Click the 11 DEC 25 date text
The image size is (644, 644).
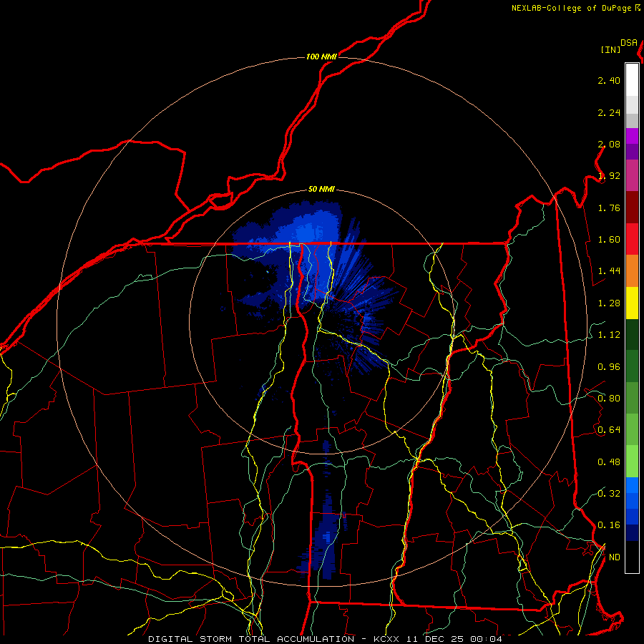pyautogui.click(x=436, y=639)
